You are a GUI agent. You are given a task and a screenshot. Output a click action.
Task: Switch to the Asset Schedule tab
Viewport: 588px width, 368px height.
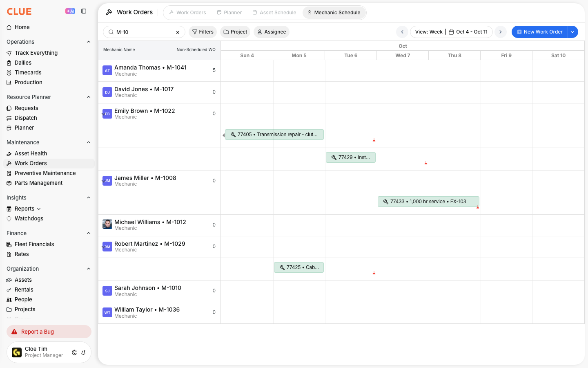tap(274, 13)
